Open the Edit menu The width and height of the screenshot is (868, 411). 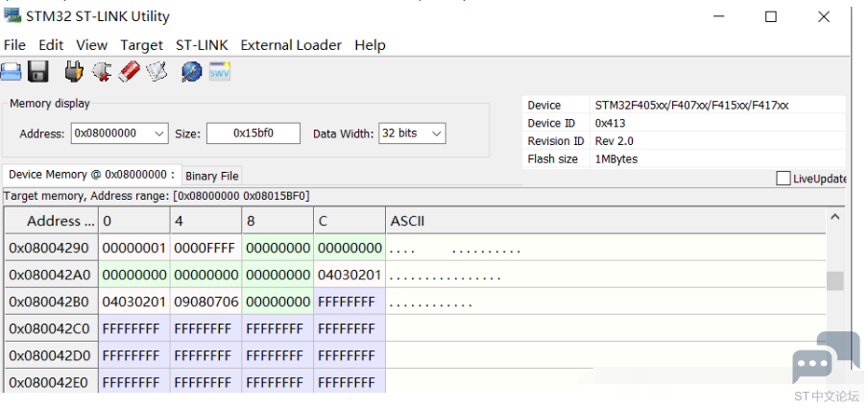pyautogui.click(x=51, y=45)
